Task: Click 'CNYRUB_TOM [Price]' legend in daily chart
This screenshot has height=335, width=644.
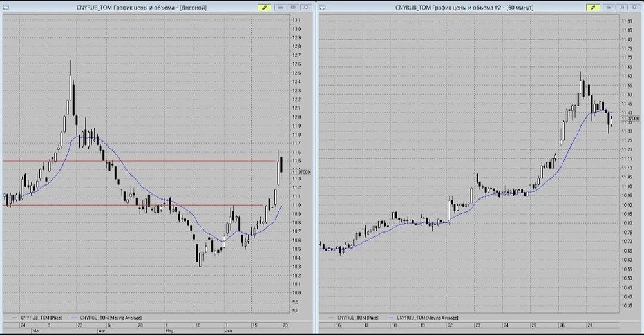Action: point(41,318)
